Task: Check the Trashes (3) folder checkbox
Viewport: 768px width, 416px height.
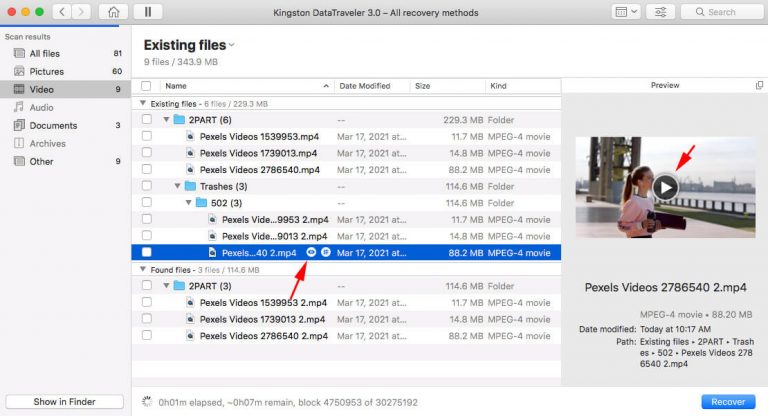Action: [x=146, y=186]
